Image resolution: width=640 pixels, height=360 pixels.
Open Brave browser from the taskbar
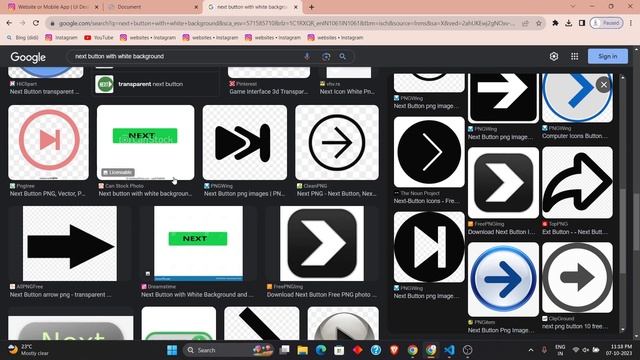394,350
